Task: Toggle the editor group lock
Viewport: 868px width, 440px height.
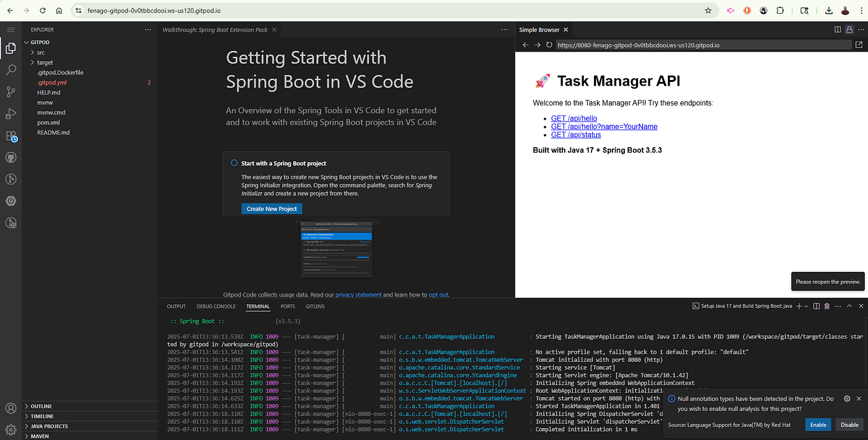Action: coord(848,29)
